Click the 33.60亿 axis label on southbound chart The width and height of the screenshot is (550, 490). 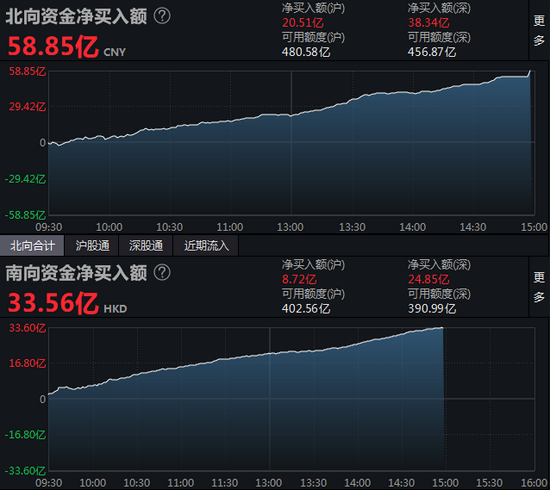(x=27, y=328)
